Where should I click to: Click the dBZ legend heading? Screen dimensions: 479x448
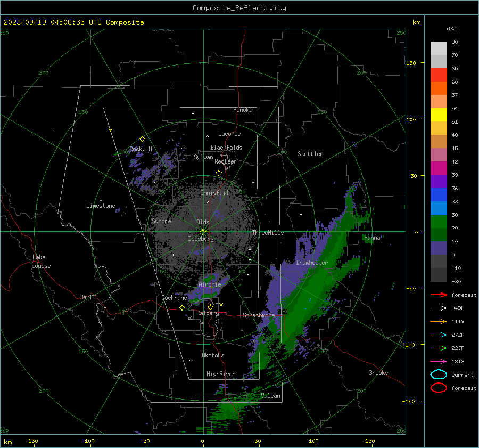(x=451, y=28)
